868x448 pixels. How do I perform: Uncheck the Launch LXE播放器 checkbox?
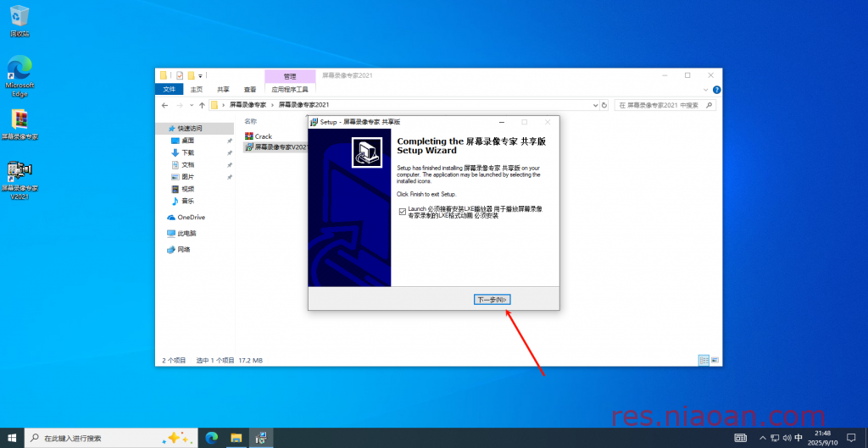pos(403,211)
